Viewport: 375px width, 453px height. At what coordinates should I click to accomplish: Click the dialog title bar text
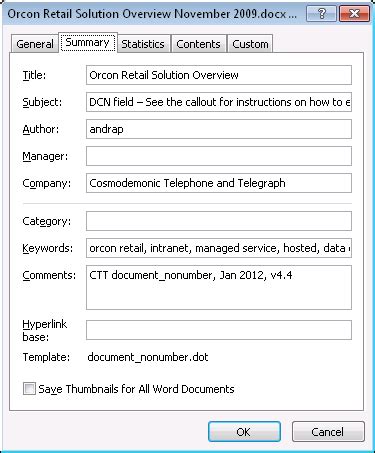[x=152, y=14]
